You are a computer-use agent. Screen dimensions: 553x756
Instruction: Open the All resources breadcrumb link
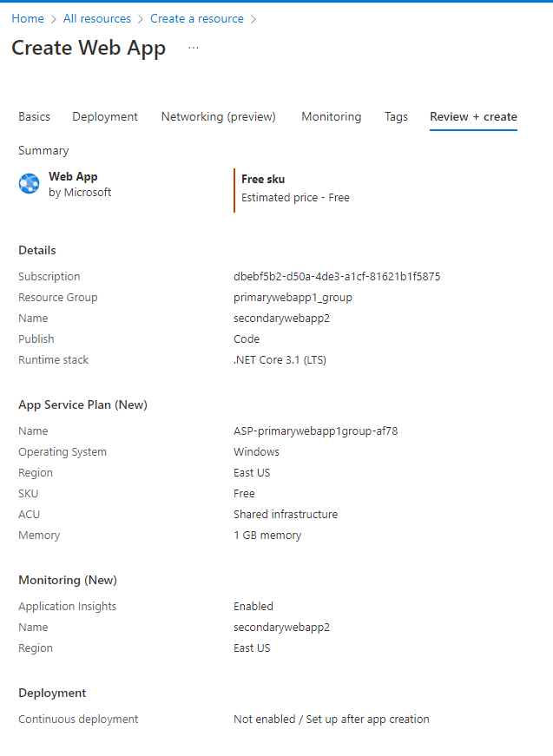(x=96, y=18)
